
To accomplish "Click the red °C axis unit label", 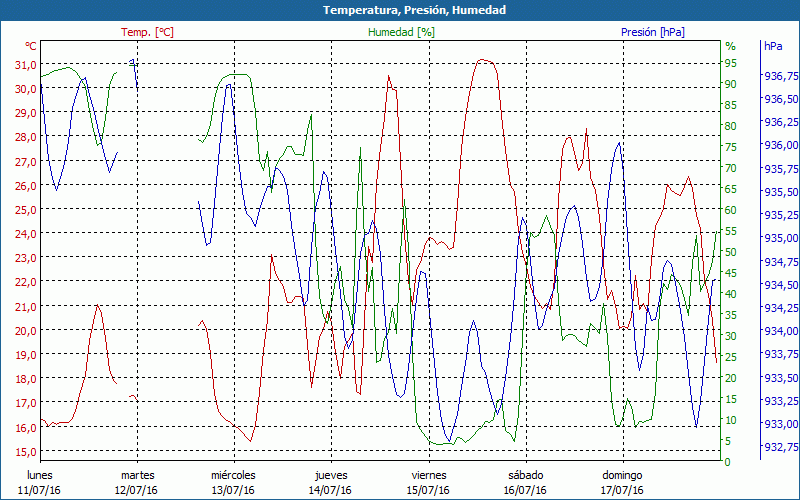I will point(30,46).
